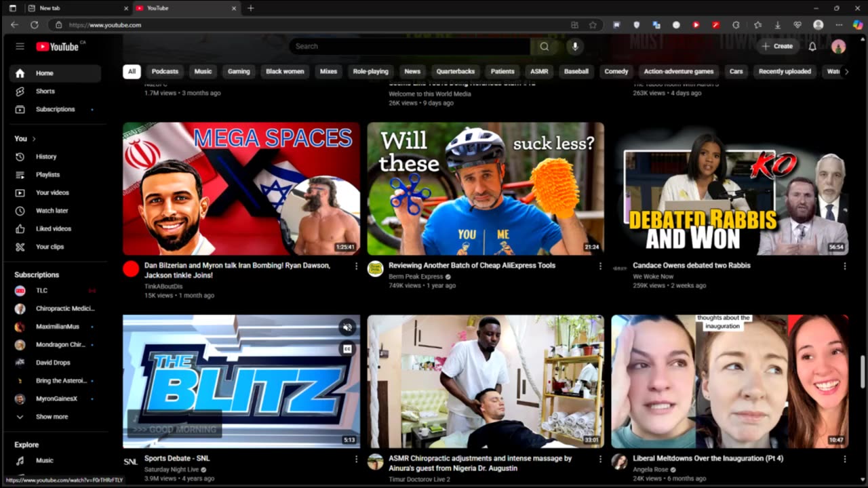Open Your videos in the sidebar

coord(55,192)
